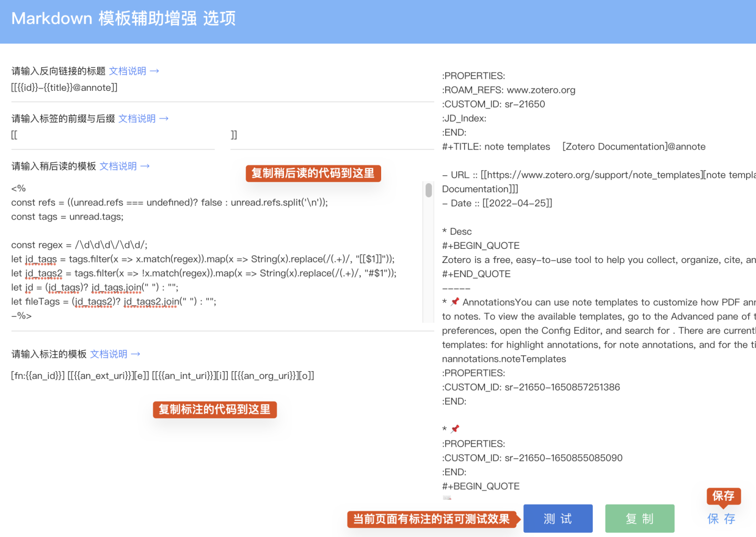Open the 标签前缀与后缀 文档说明 link
The height and width of the screenshot is (537, 756).
137,118
